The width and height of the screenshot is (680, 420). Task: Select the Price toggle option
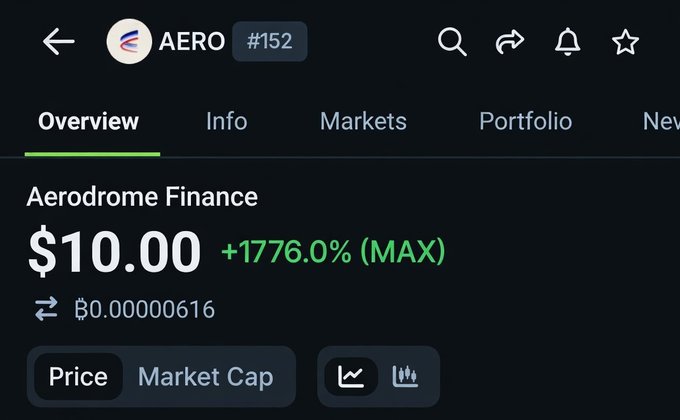click(x=78, y=377)
